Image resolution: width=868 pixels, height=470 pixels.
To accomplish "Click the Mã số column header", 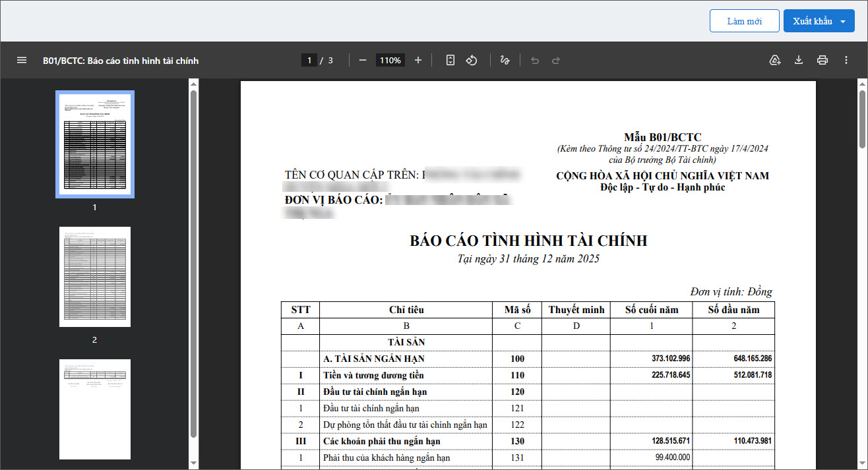I will coord(518,310).
